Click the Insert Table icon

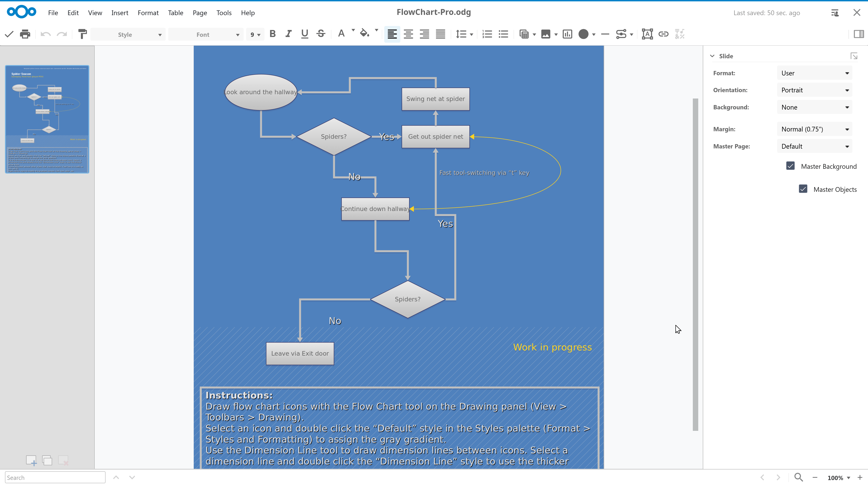[x=524, y=34]
